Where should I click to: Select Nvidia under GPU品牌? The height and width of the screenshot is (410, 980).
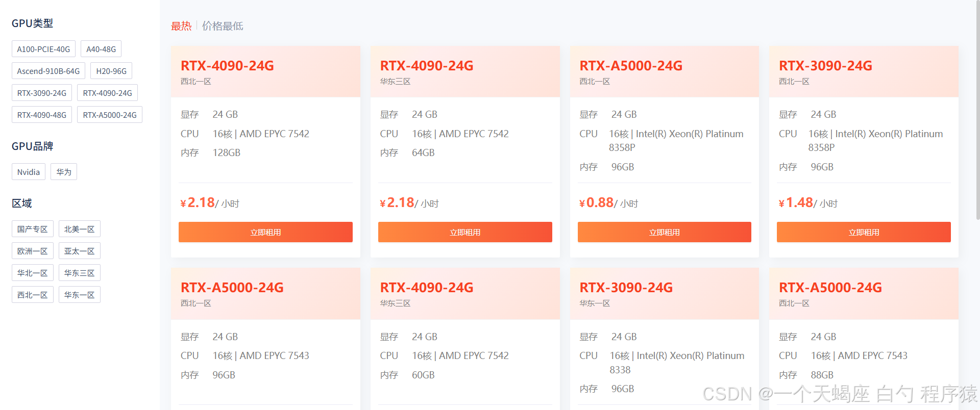coord(29,172)
